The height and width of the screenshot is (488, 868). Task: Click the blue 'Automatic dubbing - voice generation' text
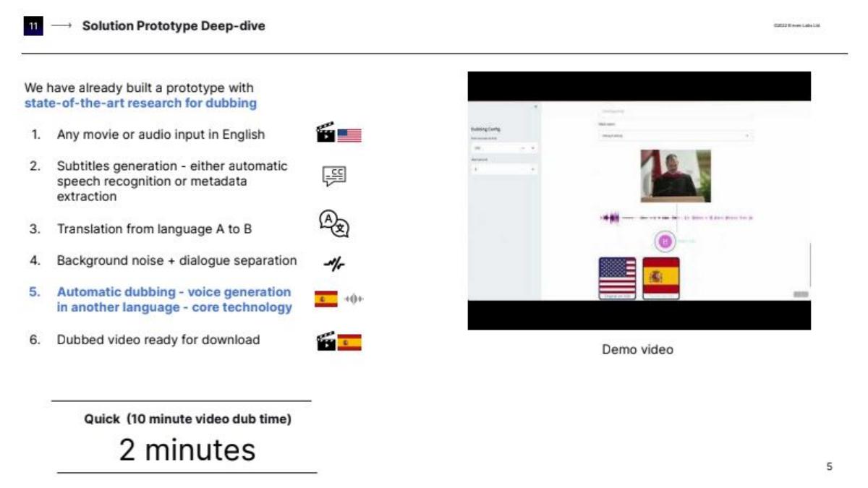(174, 300)
